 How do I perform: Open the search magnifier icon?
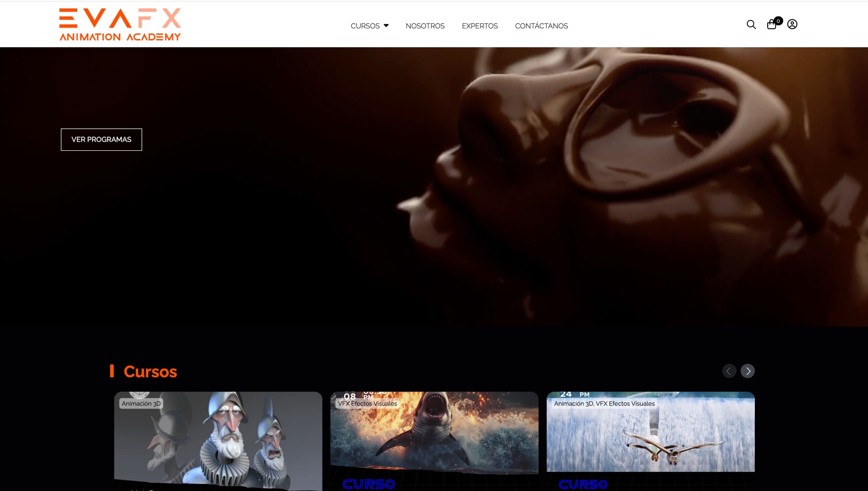point(751,24)
